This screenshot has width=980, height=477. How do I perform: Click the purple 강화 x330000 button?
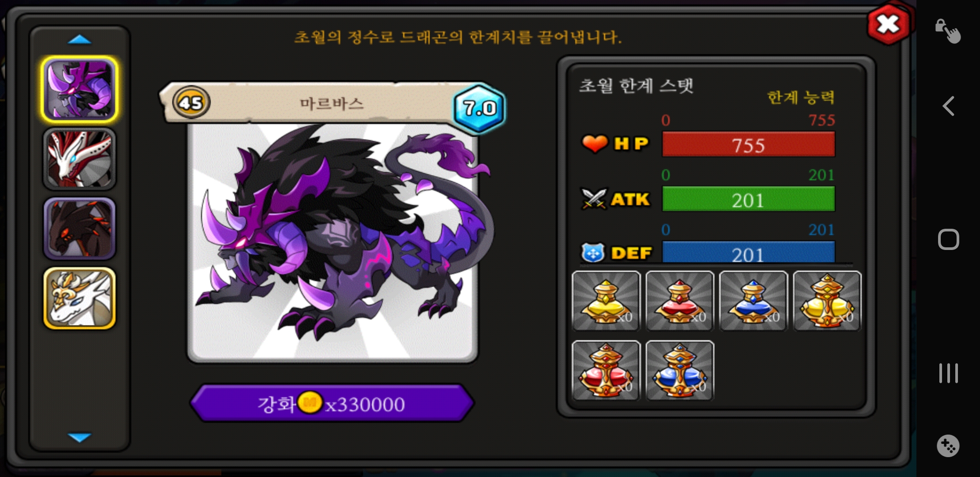pyautogui.click(x=332, y=403)
